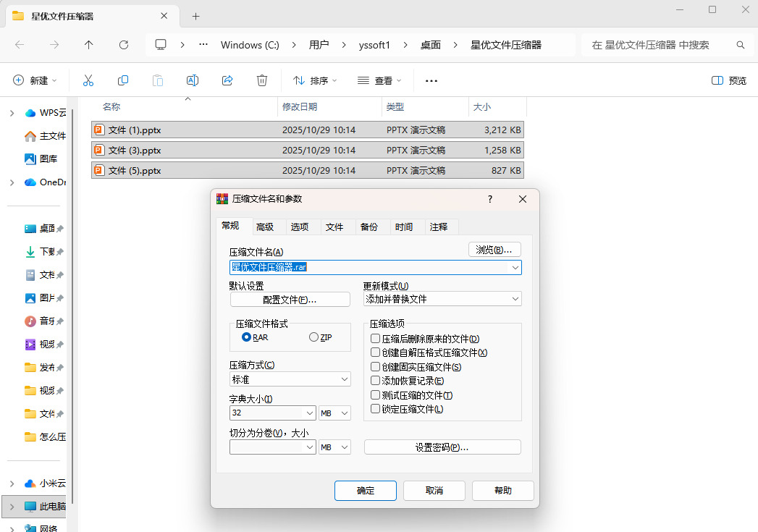The width and height of the screenshot is (758, 532).
Task: Click the Paste clipboard icon in toolbar
Action: 158,80
